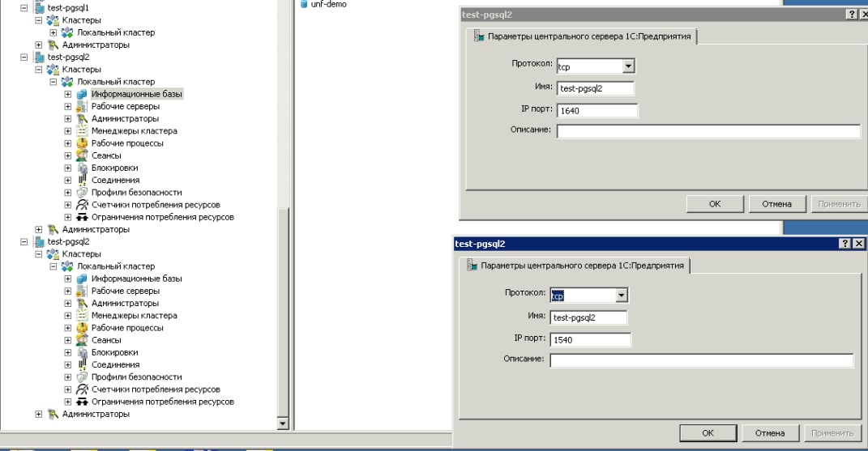
Task: Click Имя field in dialog with port 1640
Action: 596,88
